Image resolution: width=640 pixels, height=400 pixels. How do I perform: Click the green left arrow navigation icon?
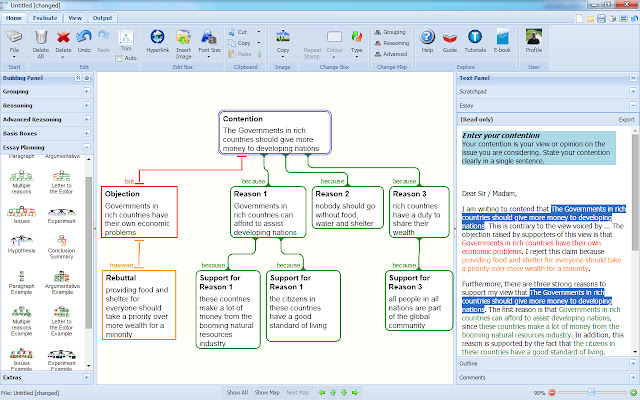tap(322, 392)
